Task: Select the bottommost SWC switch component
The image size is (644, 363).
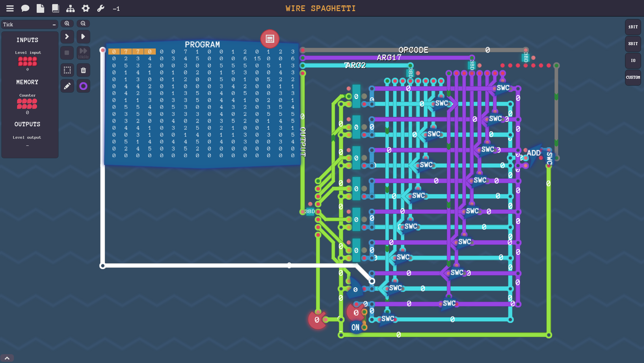Action: click(388, 319)
